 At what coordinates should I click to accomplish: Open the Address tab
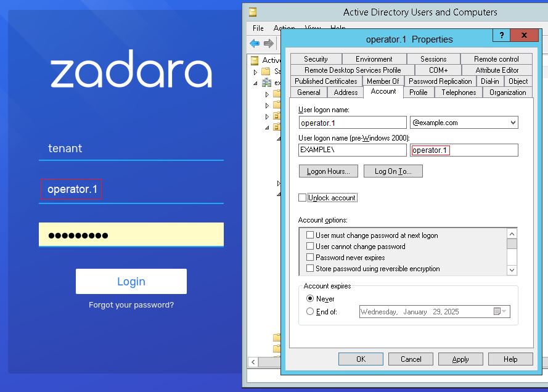point(346,92)
